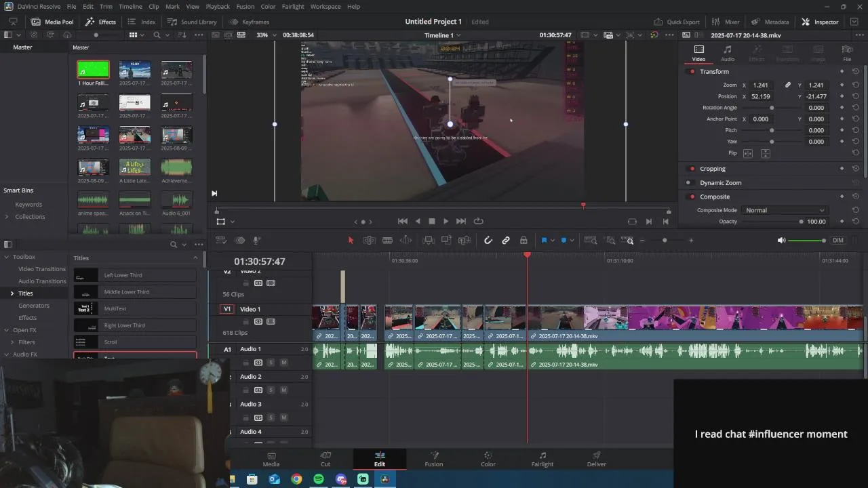Screen dimensions: 868x488
Task: Choose the Blade Edit Mode tool
Action: [x=387, y=241]
